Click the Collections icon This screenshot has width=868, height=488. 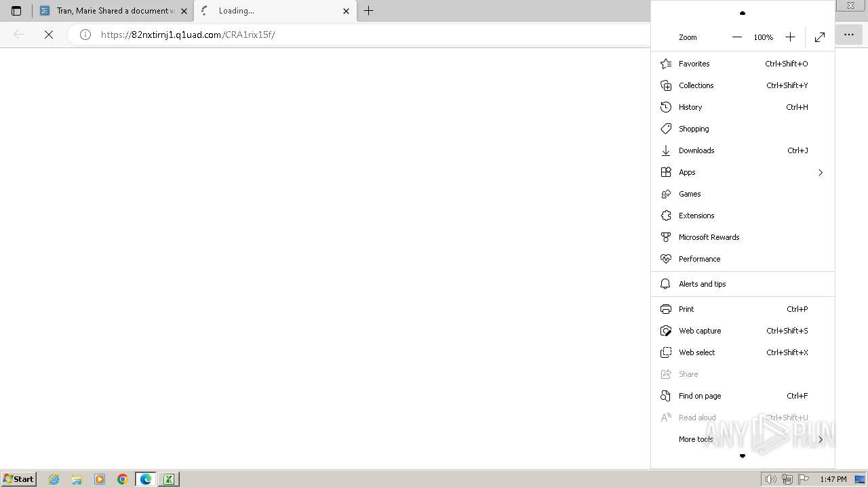click(x=666, y=85)
